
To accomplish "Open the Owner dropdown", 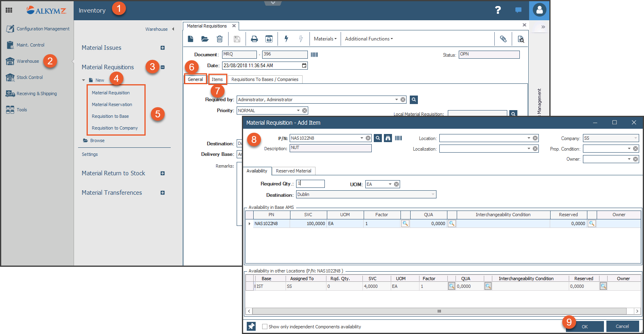I will [629, 159].
